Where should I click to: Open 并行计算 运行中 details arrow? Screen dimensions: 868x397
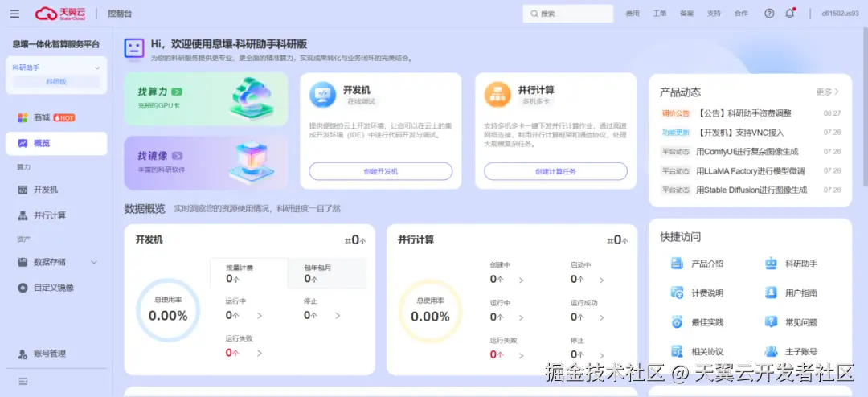coord(521,317)
